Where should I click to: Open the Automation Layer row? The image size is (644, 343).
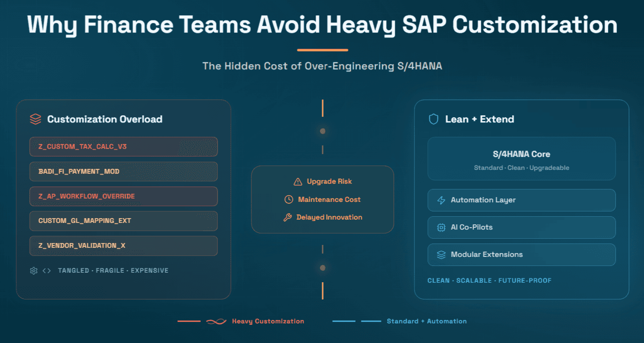tap(522, 200)
